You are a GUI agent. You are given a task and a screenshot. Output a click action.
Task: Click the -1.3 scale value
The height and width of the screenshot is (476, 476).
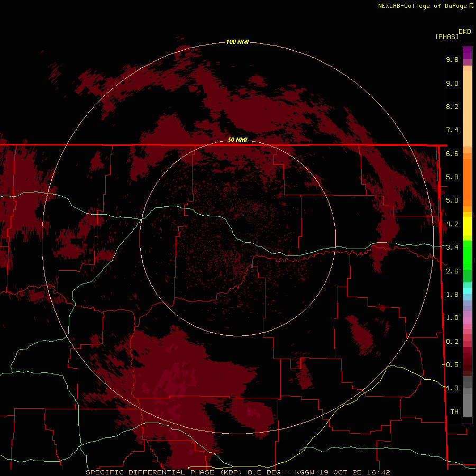[x=450, y=388]
